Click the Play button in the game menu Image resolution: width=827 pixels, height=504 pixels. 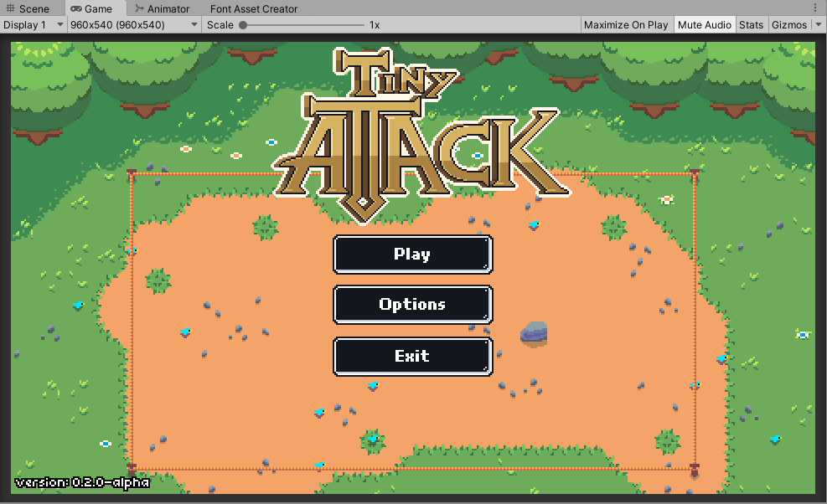pos(413,255)
